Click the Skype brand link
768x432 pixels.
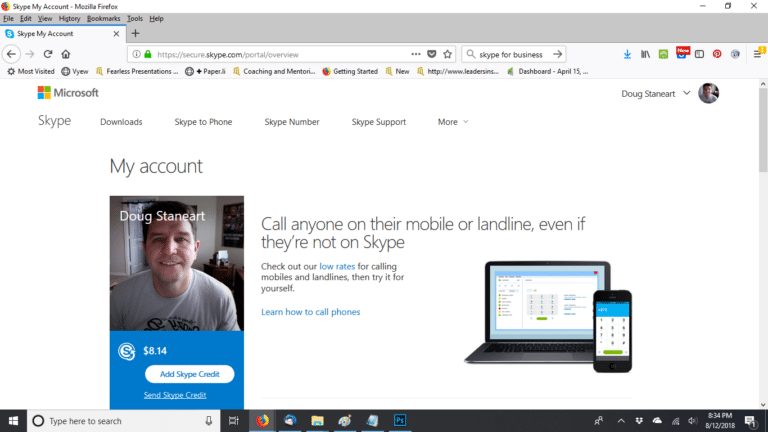coord(54,120)
